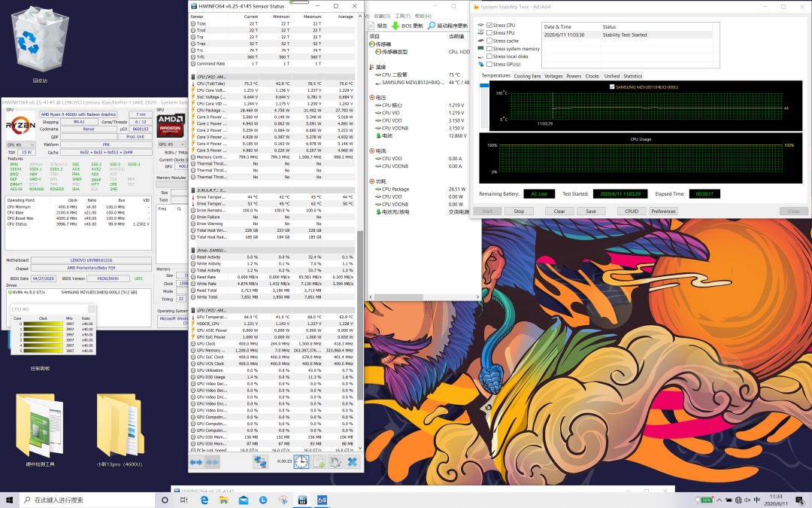Uncheck the Stress CPU checkbox
The image size is (812, 508).
tap(489, 26)
